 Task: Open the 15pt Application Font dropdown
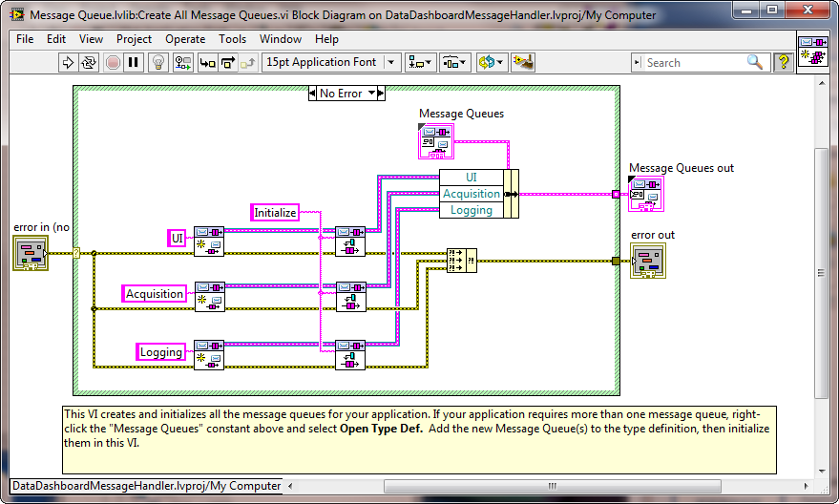(x=331, y=62)
